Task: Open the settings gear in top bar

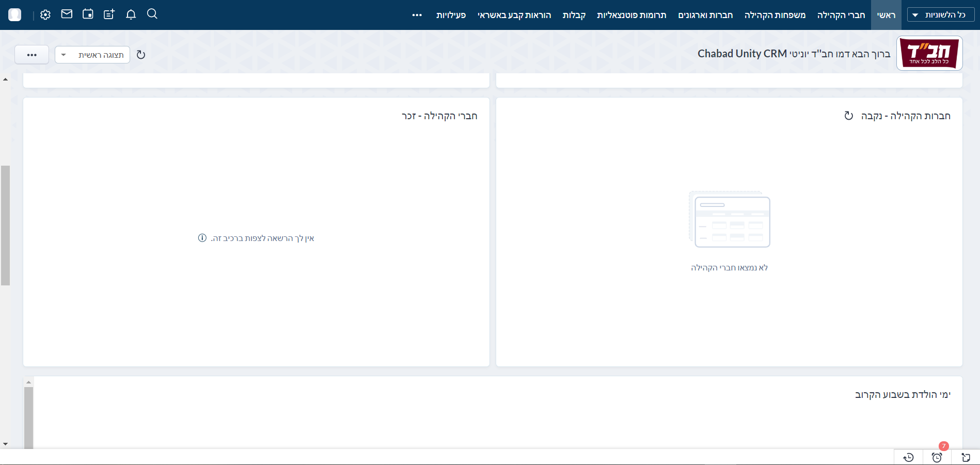Action: click(x=45, y=15)
